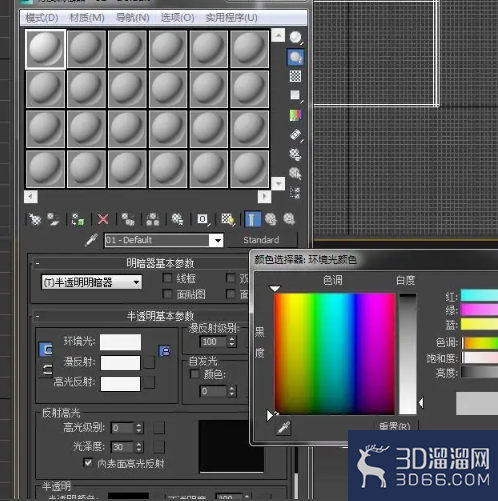Open the 模式(D) menu
The image size is (498, 501).
click(42, 18)
